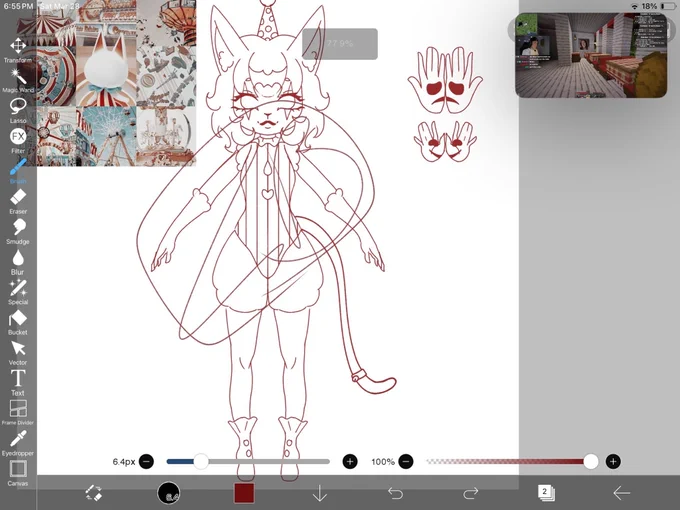Select the Brush tool

coord(18,172)
